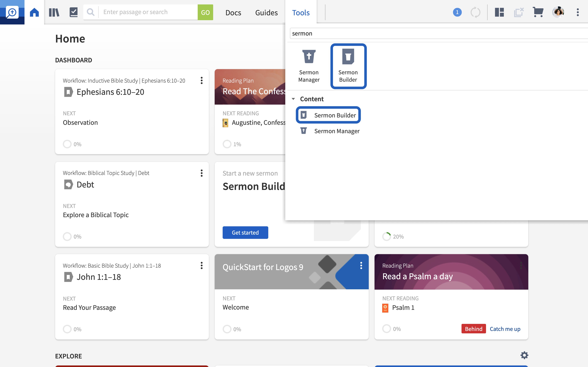Click the Get started button
The height and width of the screenshot is (367, 588).
pyautogui.click(x=245, y=233)
